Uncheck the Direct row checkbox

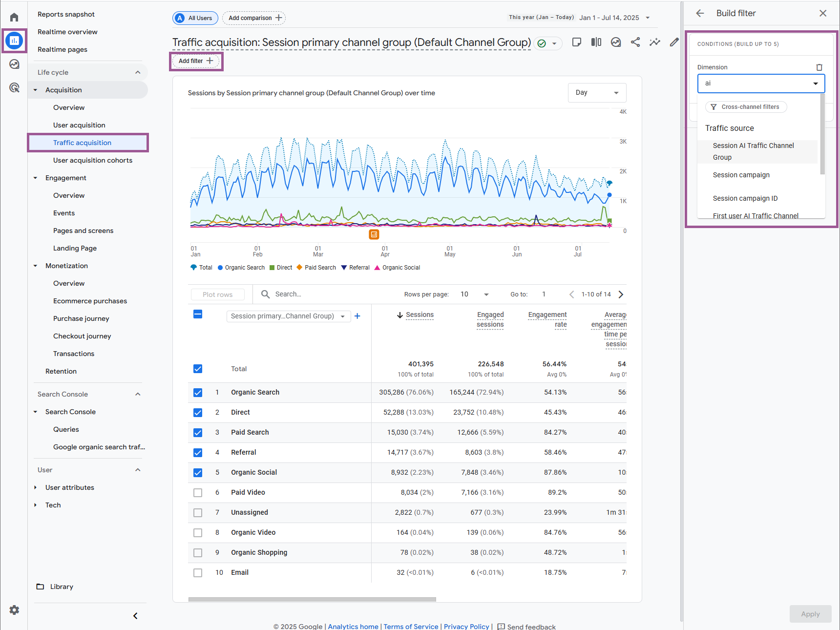click(198, 412)
